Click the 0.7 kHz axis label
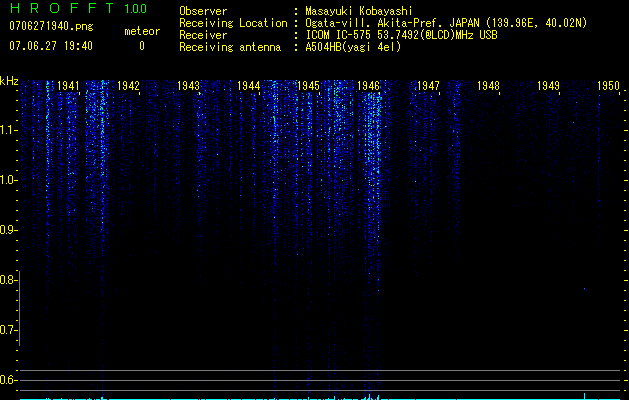629x400 pixels. click(x=7, y=330)
